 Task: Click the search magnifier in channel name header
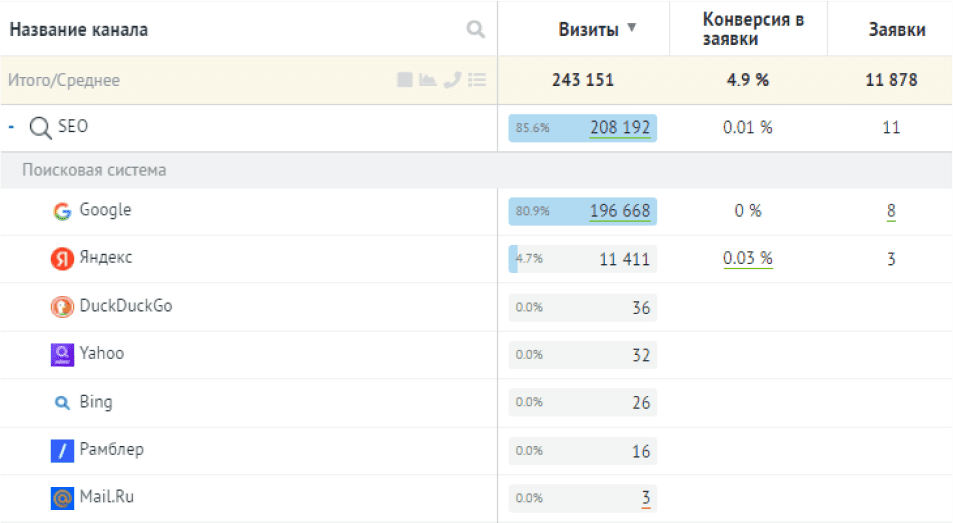tap(476, 30)
